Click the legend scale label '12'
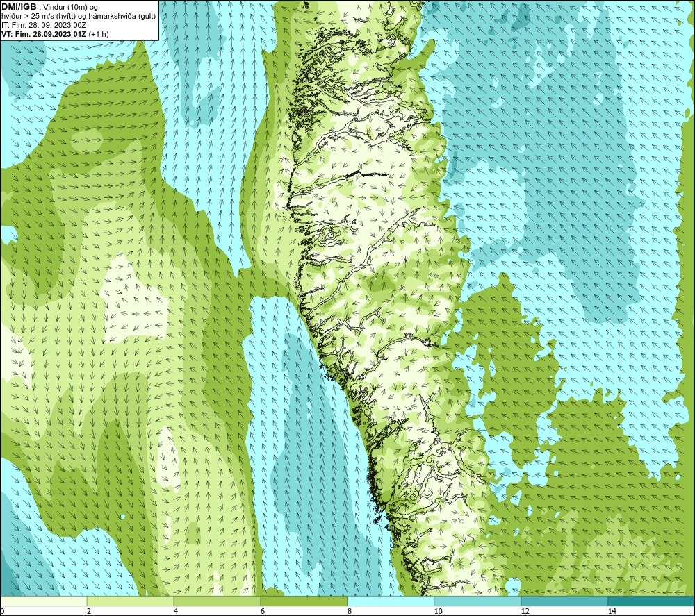Viewport: 695px width, 616px height. (x=525, y=611)
